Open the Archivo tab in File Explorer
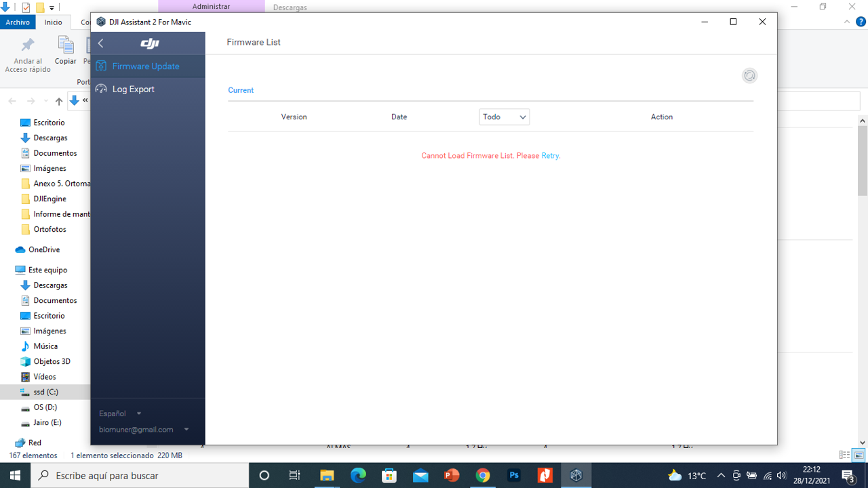 (x=18, y=22)
